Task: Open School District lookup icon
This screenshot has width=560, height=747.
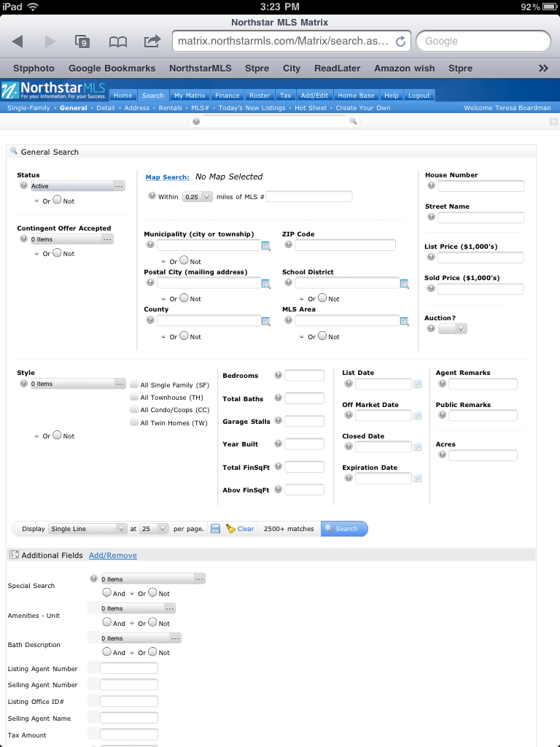Action: 404,284
